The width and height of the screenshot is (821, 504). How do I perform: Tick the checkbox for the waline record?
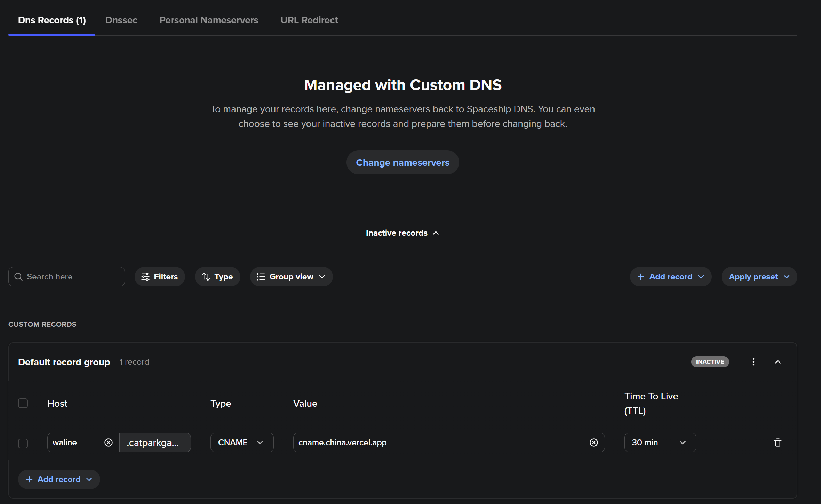point(23,444)
